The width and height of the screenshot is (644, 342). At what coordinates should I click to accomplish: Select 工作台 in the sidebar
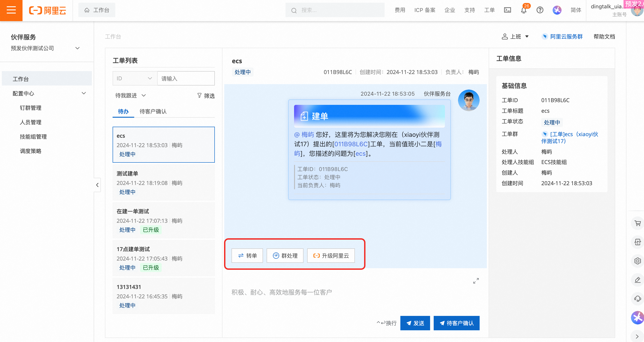point(47,79)
